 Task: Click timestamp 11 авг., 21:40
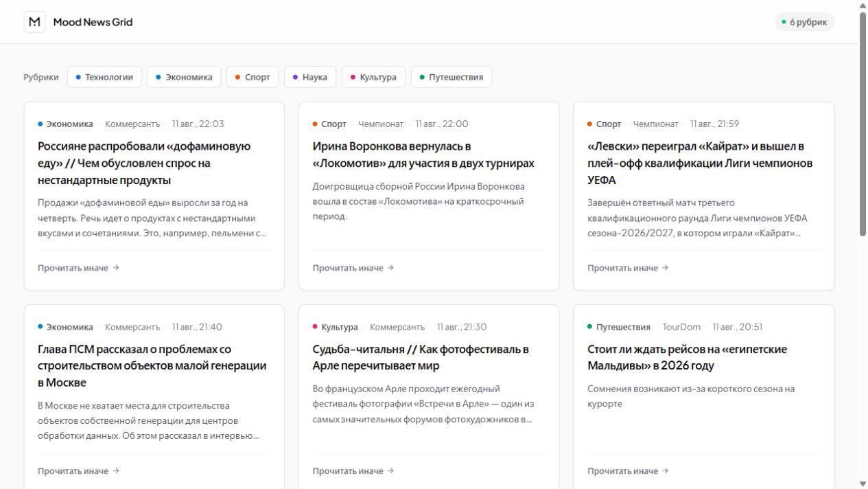(197, 327)
